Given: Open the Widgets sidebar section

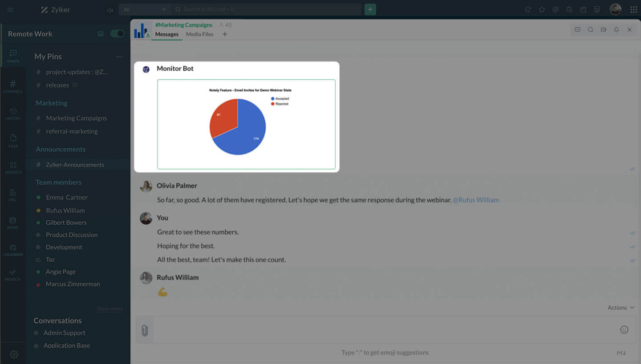Looking at the screenshot, I should point(13,168).
